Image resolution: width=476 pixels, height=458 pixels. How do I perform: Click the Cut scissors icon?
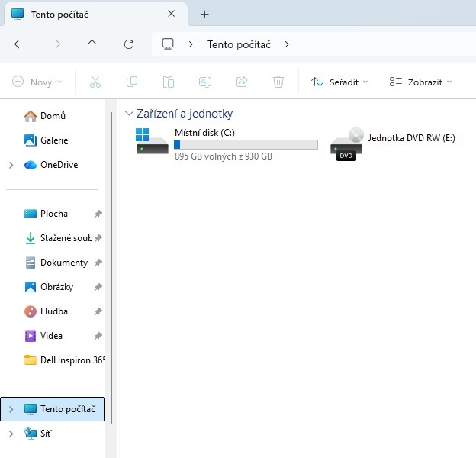[95, 82]
